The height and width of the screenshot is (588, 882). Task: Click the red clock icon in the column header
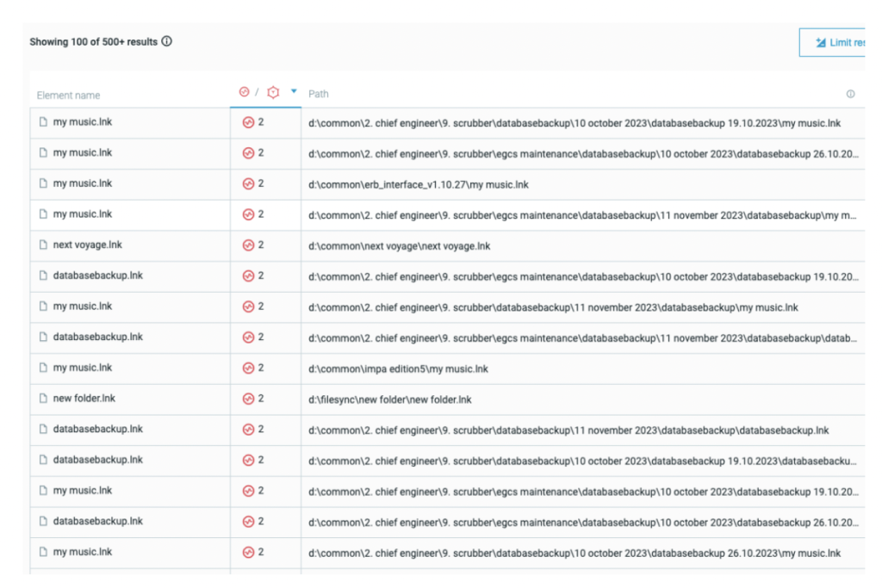244,92
